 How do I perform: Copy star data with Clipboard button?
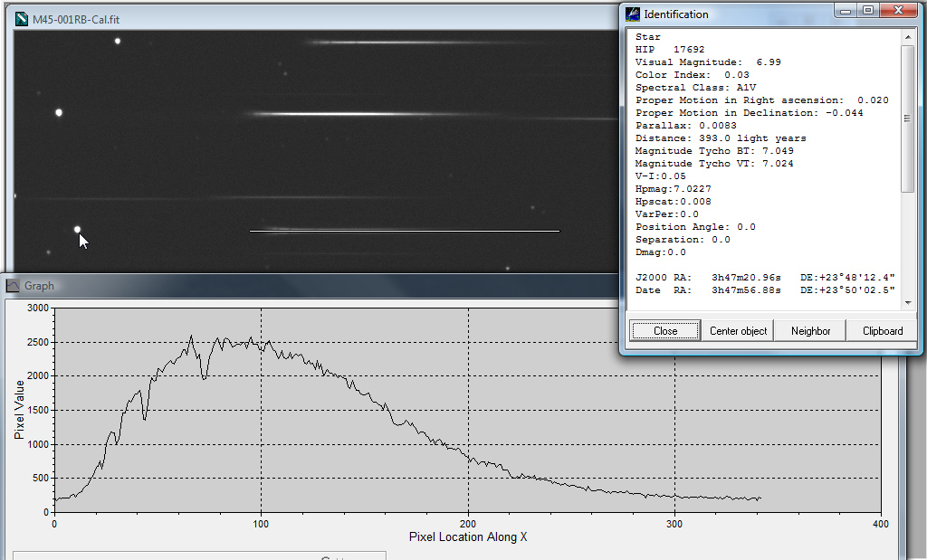coord(882,331)
